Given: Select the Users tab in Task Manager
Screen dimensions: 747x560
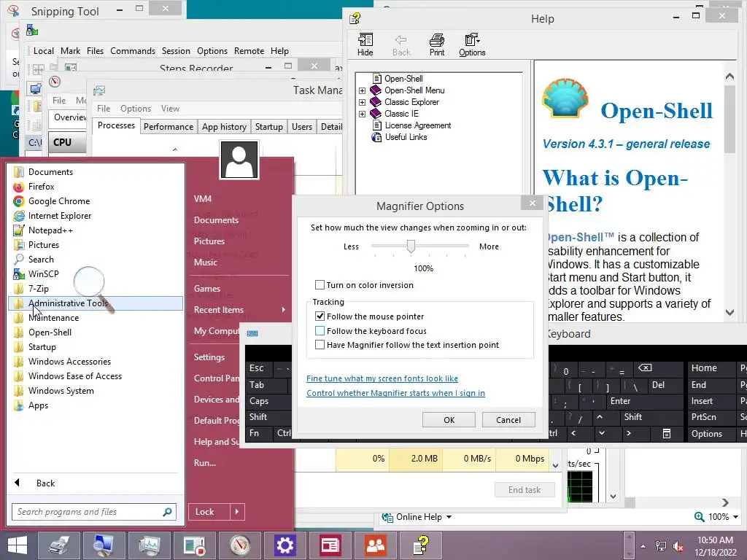Looking at the screenshot, I should (x=301, y=127).
